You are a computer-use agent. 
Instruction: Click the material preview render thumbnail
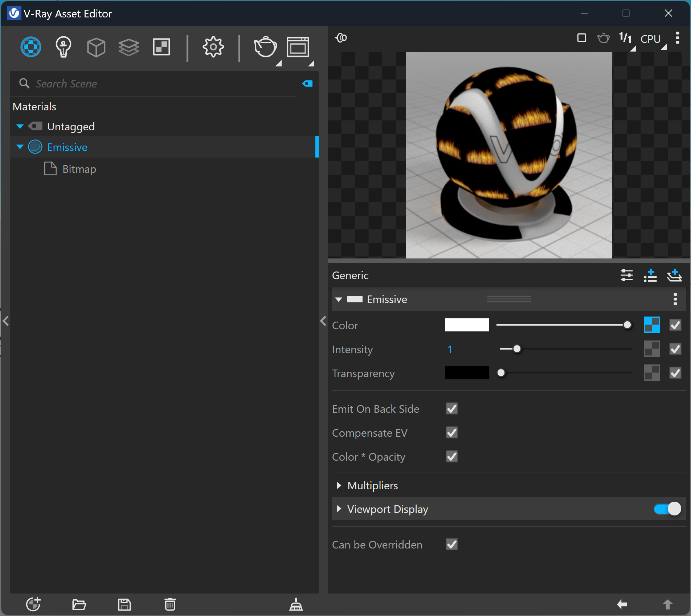pos(509,155)
